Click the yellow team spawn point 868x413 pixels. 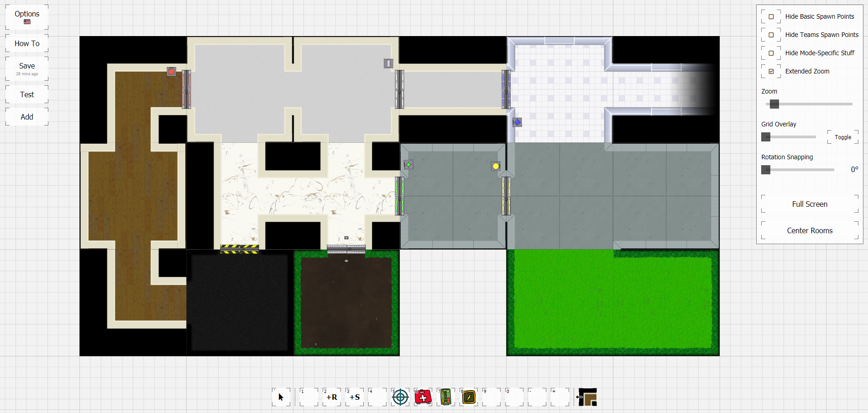coord(496,166)
